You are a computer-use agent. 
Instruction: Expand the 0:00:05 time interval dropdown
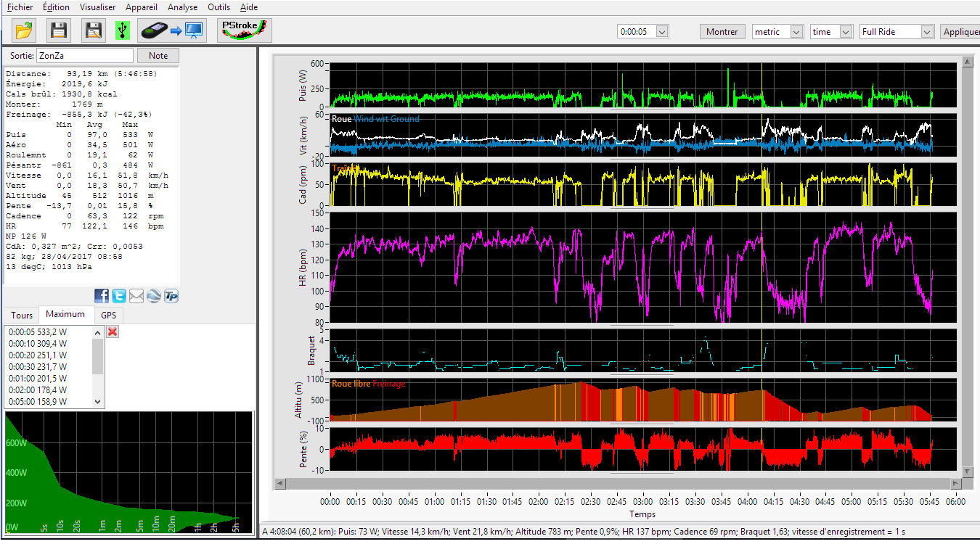[661, 32]
